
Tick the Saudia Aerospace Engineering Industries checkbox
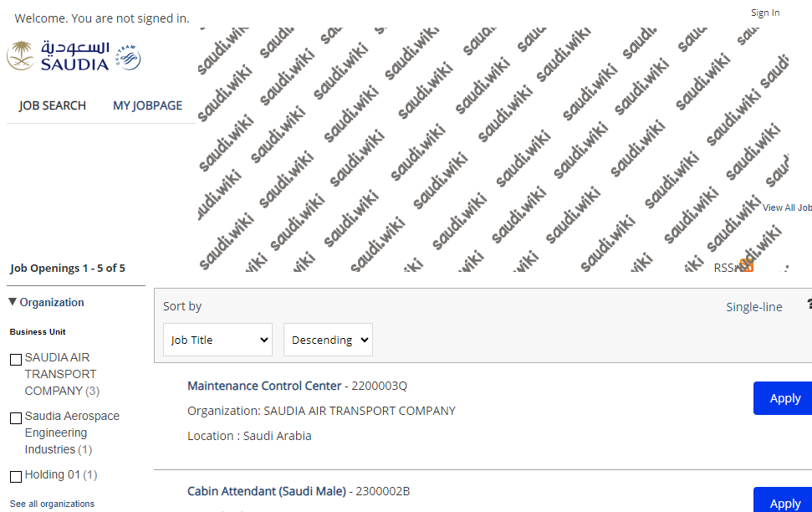click(x=16, y=418)
